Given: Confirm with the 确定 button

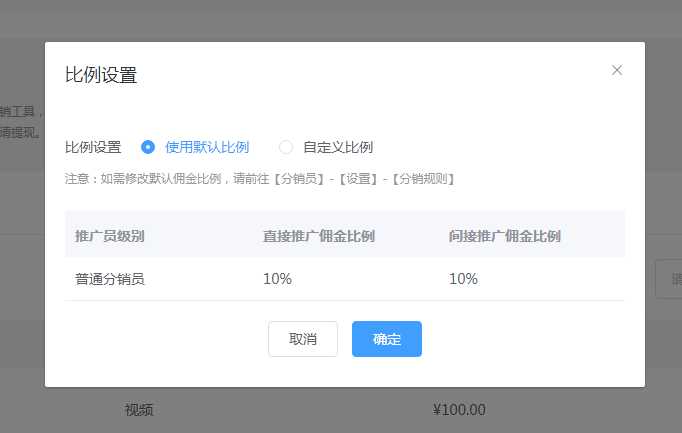Looking at the screenshot, I should (x=386, y=339).
